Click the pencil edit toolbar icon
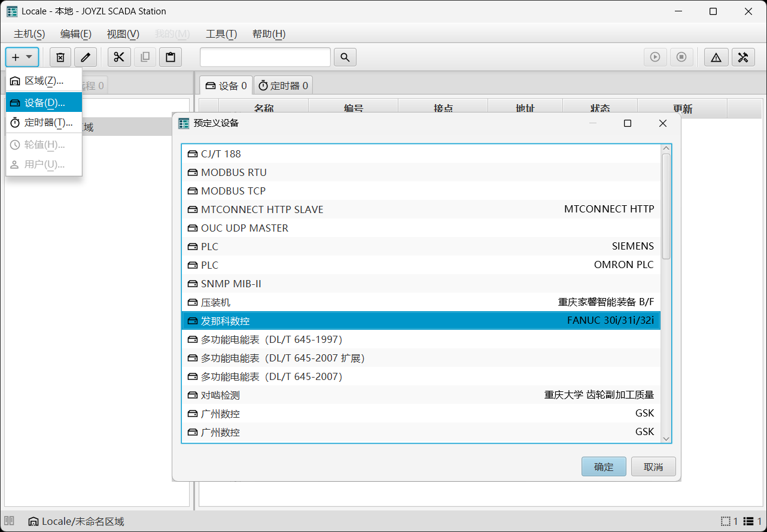The width and height of the screenshot is (767, 532). point(86,57)
